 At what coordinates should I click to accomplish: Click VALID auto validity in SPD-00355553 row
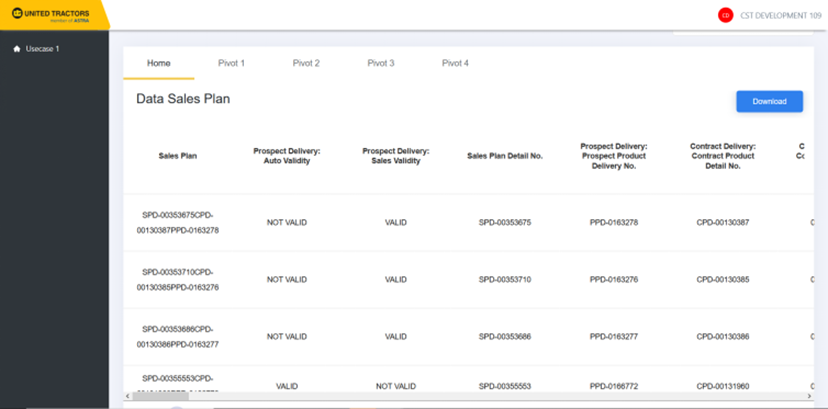click(287, 386)
